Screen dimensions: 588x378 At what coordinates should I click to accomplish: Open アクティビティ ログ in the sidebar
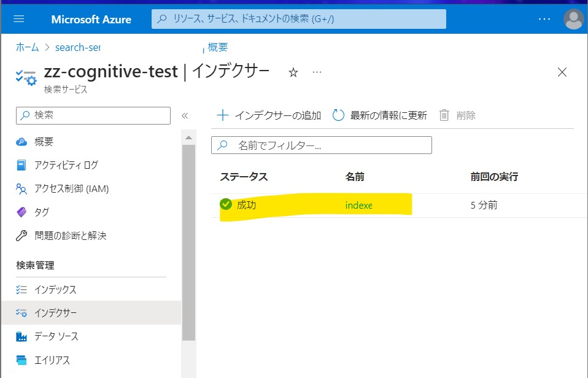(66, 165)
